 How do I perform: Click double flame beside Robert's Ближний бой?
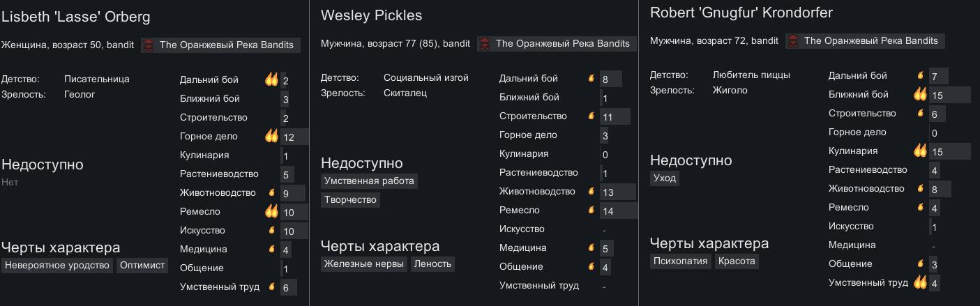coord(920,94)
